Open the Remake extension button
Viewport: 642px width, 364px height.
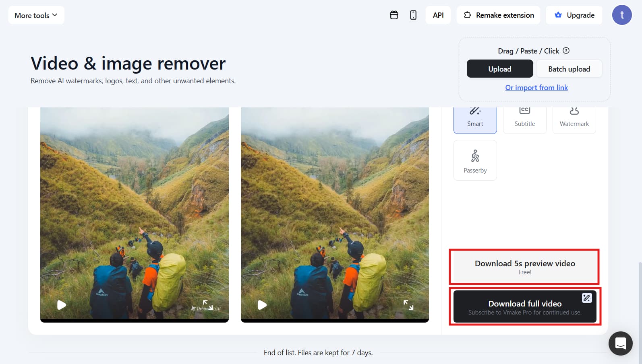498,15
